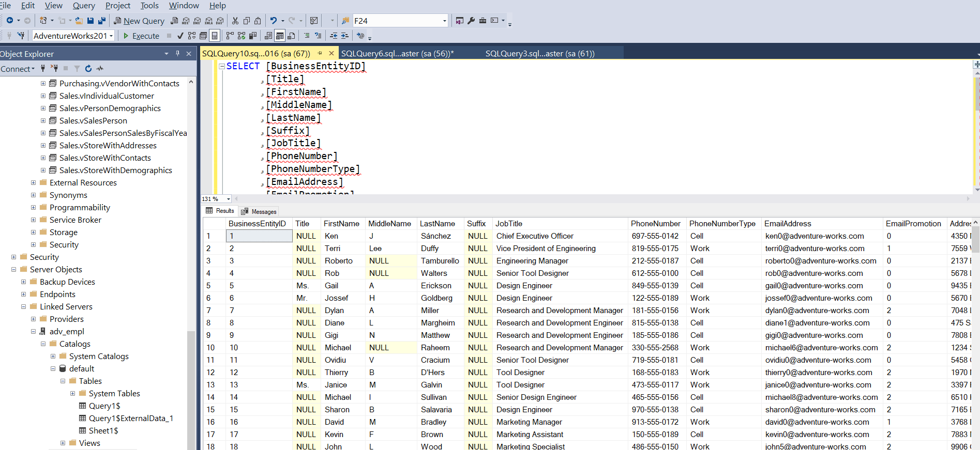Click the Object Explorer filter funnel icon
Viewport: 980px width, 450px height.
(x=77, y=68)
